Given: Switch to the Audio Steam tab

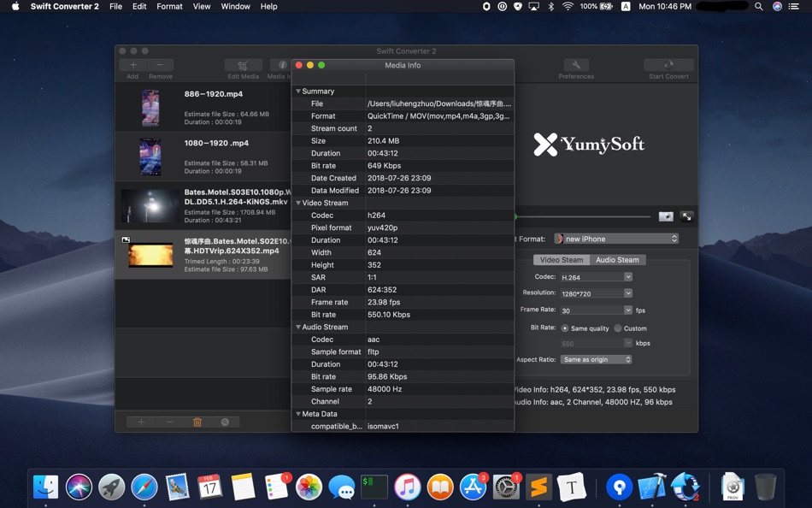Looking at the screenshot, I should [617, 259].
